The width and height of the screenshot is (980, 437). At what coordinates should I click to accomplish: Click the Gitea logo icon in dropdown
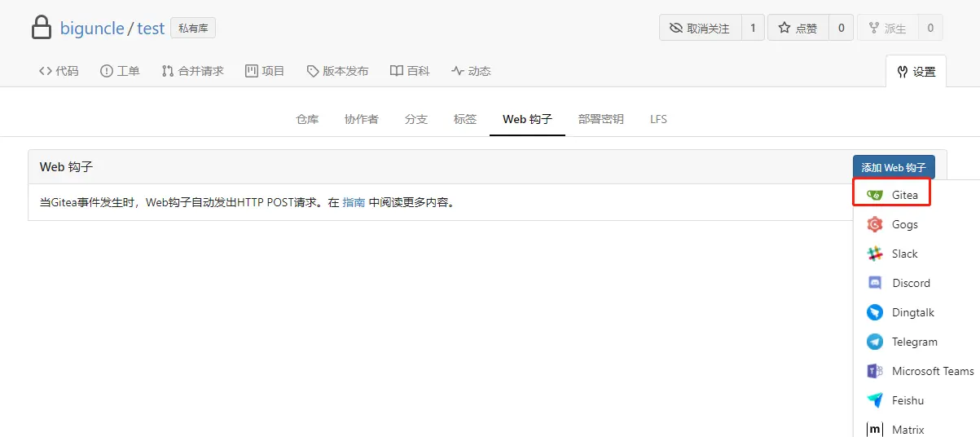click(875, 195)
